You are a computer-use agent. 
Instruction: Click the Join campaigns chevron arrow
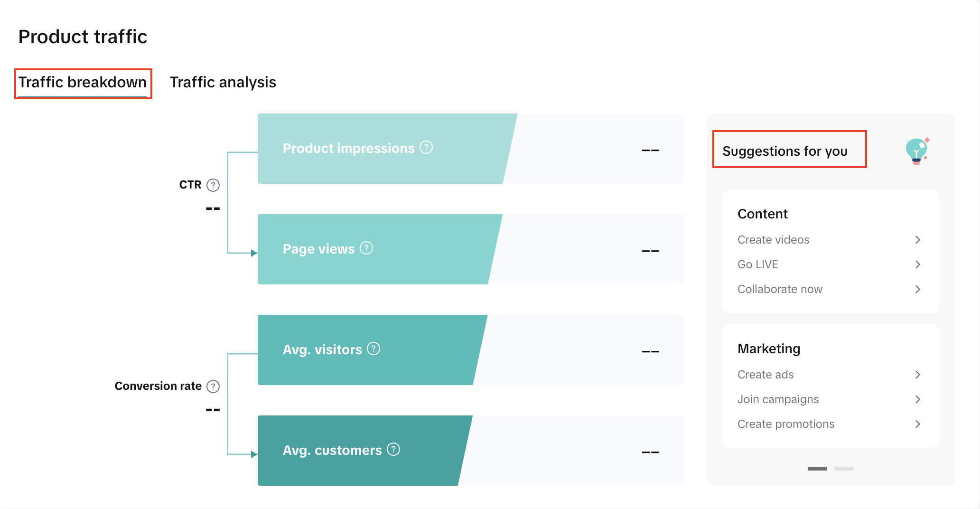[x=917, y=399]
